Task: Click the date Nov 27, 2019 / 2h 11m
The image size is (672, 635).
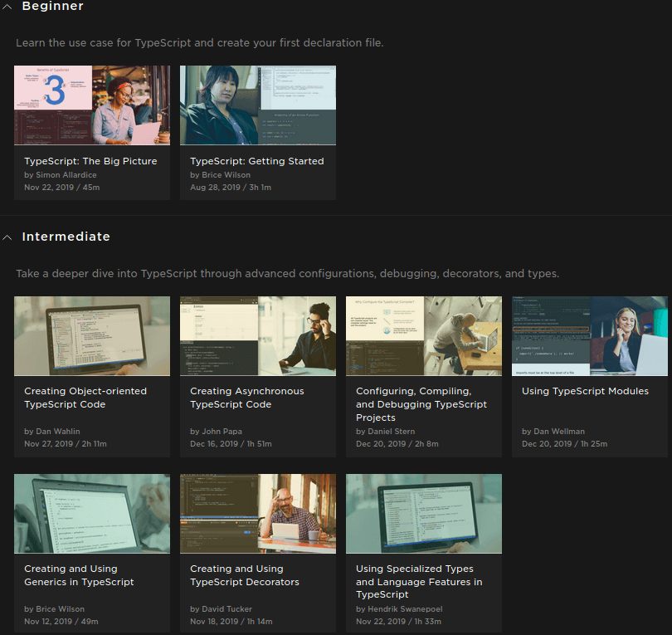Action: coord(66,444)
